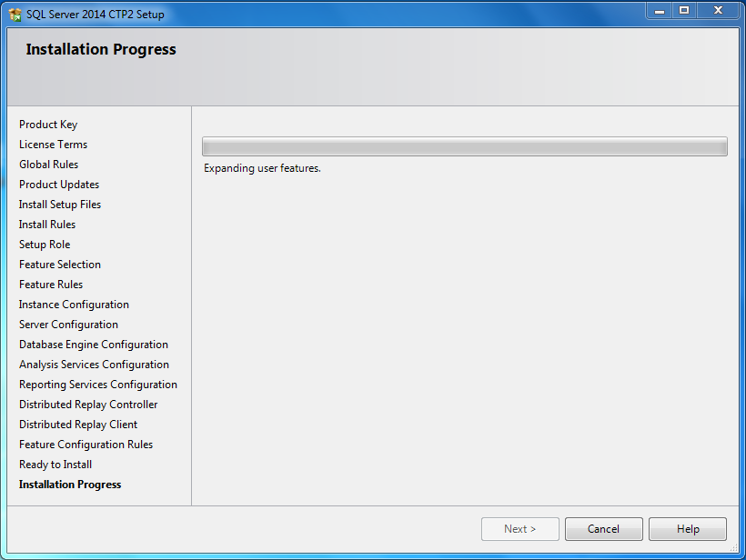
Task: Select Install Rules step
Action: 47,225
